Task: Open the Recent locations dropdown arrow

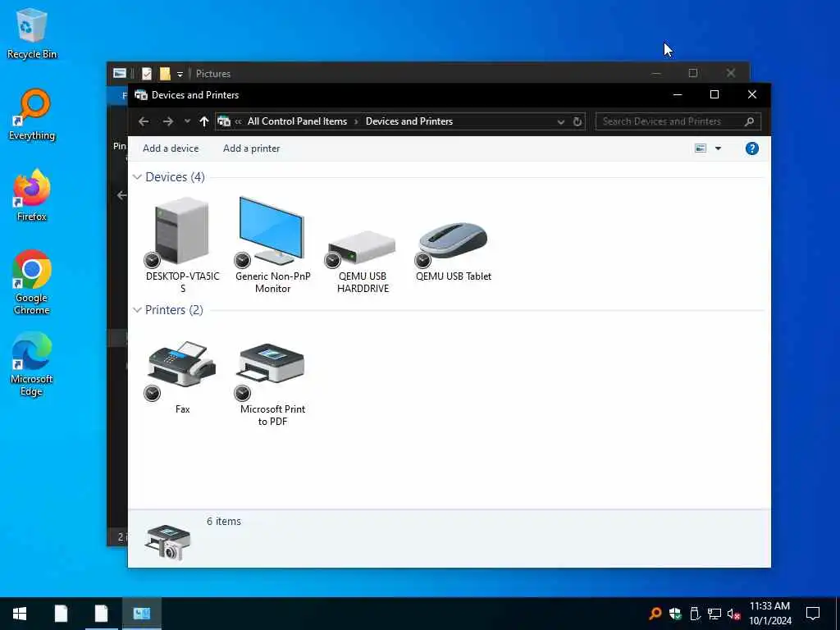Action: click(x=187, y=121)
